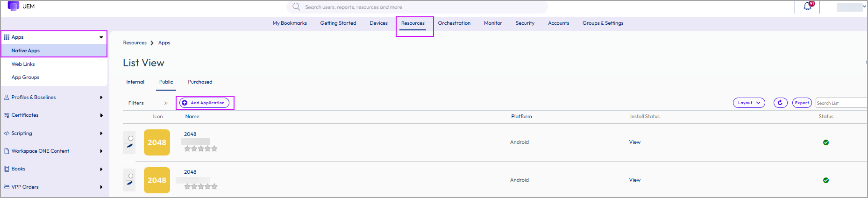868x198 pixels.
Task: Click the Workspace ONE Content document icon
Action: (x=7, y=151)
